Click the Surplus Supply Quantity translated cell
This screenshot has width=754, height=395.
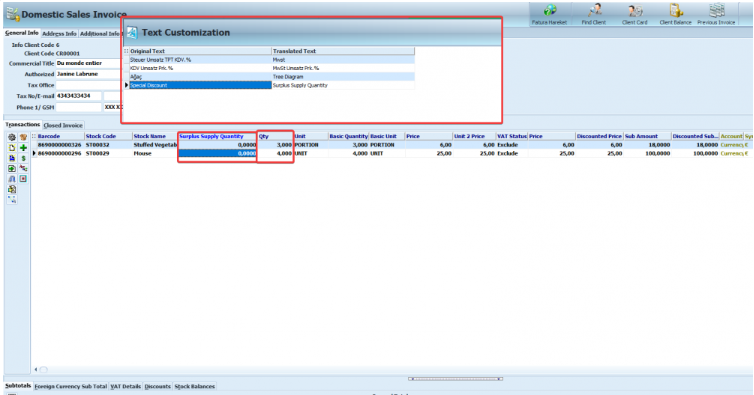(343, 85)
